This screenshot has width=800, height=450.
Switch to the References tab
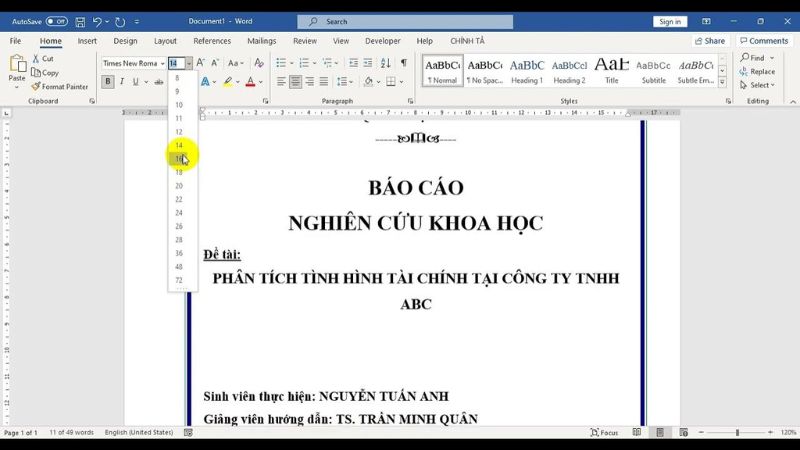(212, 41)
